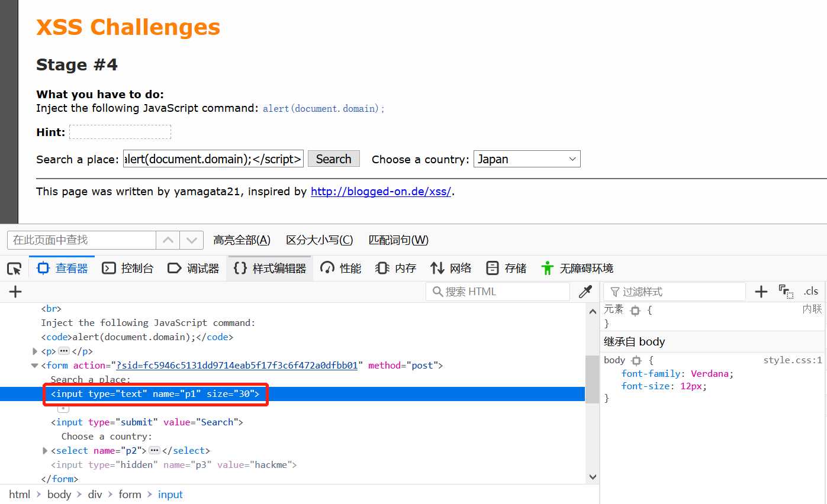Screen dimensions: 827x504
Task: Click the Search a place text field
Action: click(213, 159)
